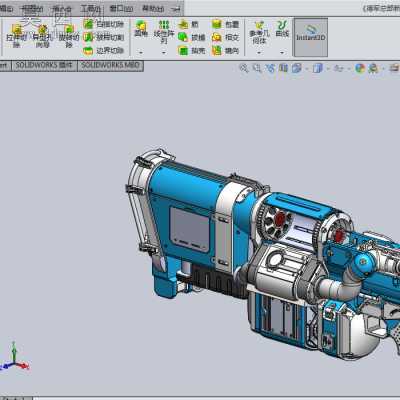
Task: Select Zoom to Area magnifier icon
Action: (257, 68)
